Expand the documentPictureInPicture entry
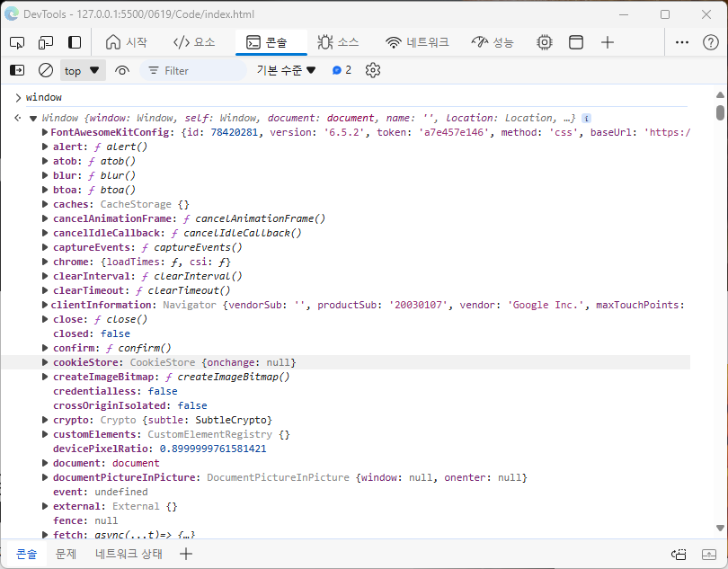Screen dimensions: 728x569 pos(45,477)
